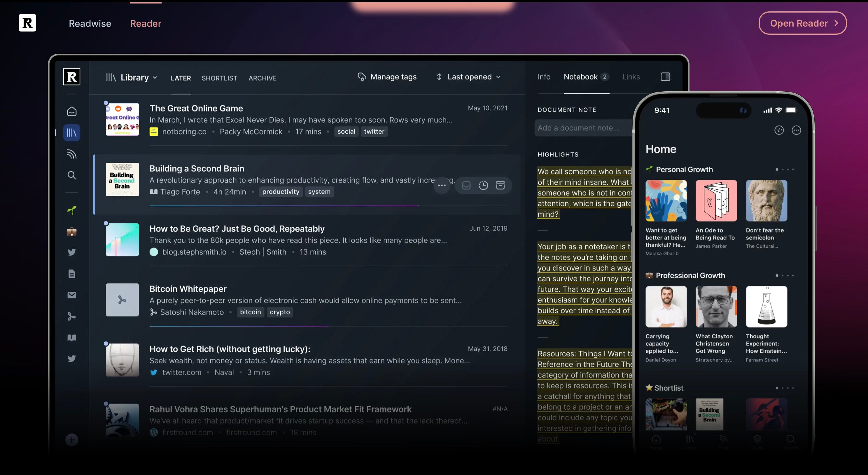Click the Open Reader button
This screenshot has height=475, width=868.
click(x=802, y=23)
